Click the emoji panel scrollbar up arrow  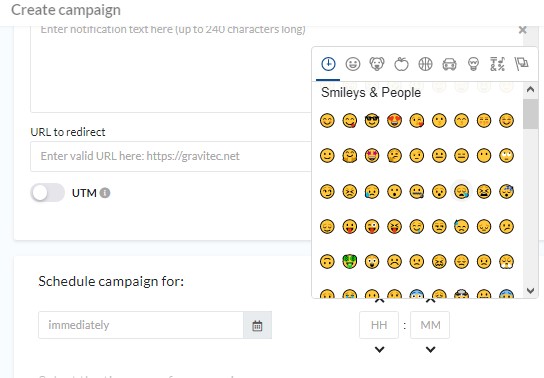click(530, 89)
